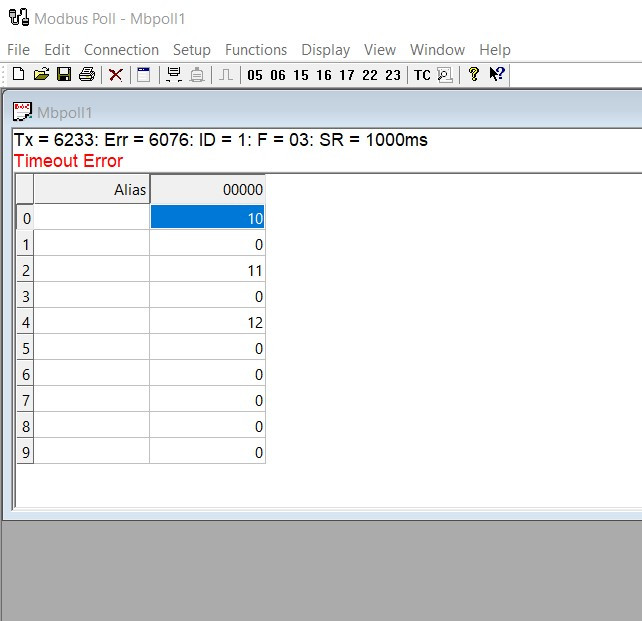
Task: Click the function 05 write coil button
Action: pyautogui.click(x=255, y=75)
